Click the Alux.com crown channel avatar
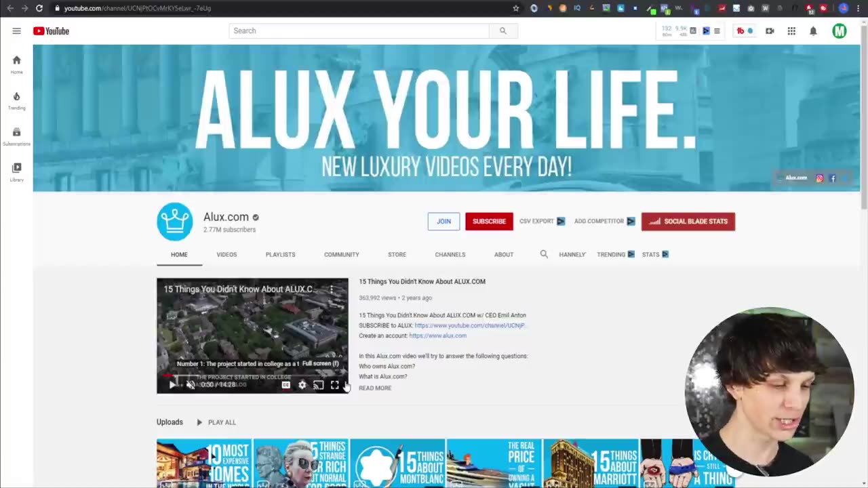Image resolution: width=868 pixels, height=488 pixels. point(175,222)
